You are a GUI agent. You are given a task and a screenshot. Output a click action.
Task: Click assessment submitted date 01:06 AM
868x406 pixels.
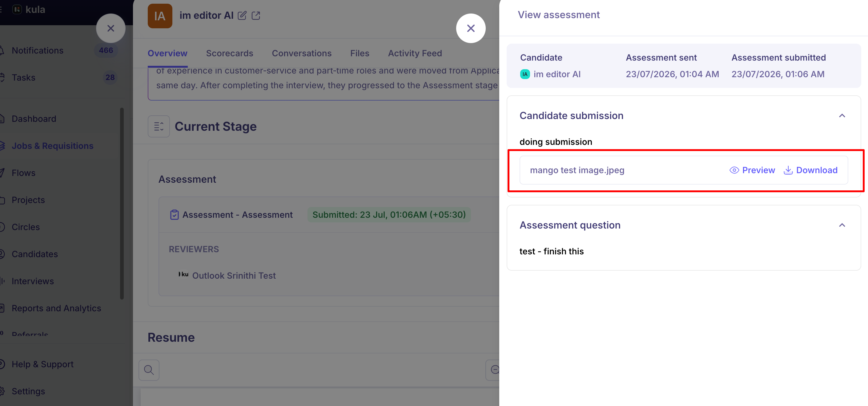(778, 74)
